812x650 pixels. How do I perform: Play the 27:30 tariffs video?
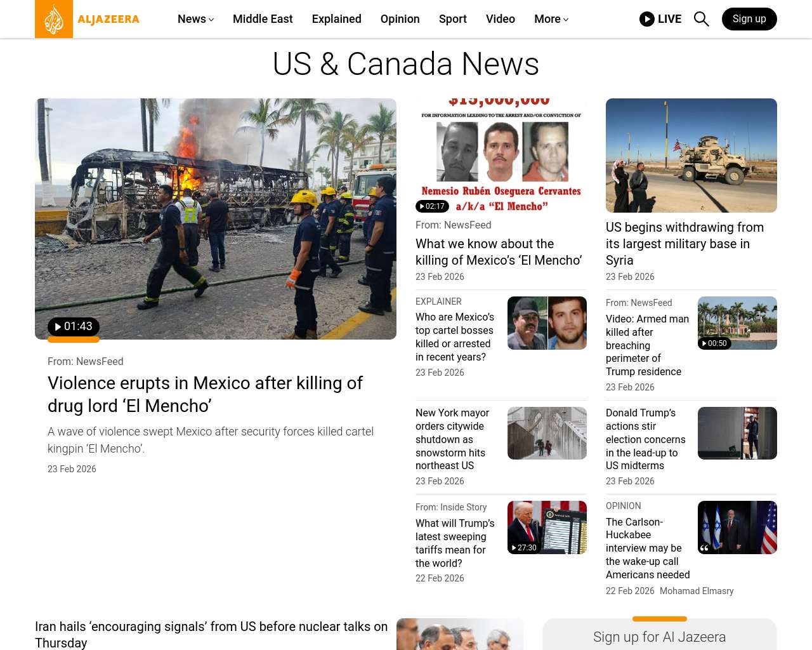(524, 547)
